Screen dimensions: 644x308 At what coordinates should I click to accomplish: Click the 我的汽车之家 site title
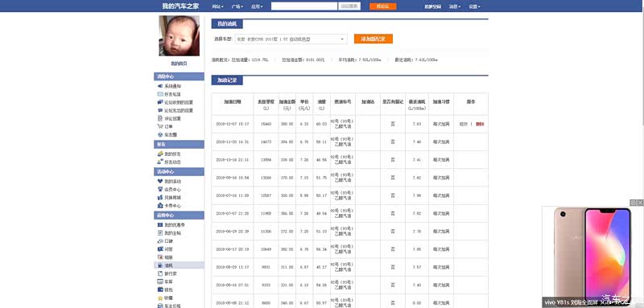[x=180, y=6]
